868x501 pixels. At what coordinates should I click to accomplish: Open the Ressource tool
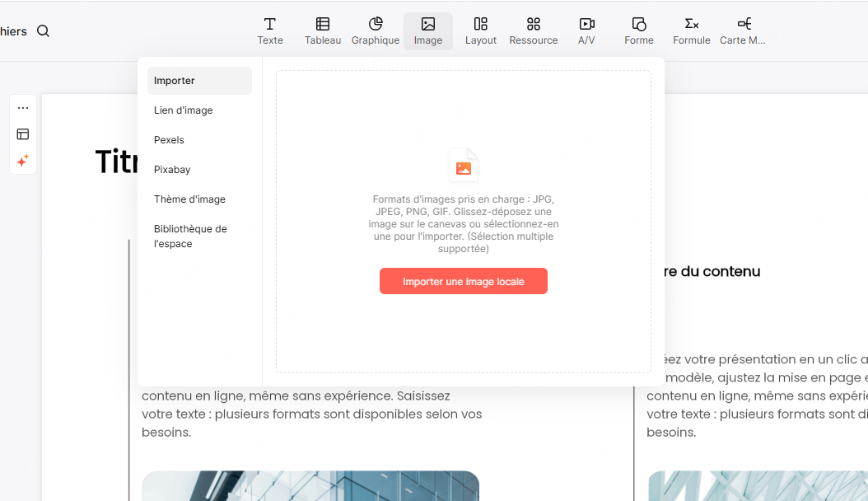(534, 31)
